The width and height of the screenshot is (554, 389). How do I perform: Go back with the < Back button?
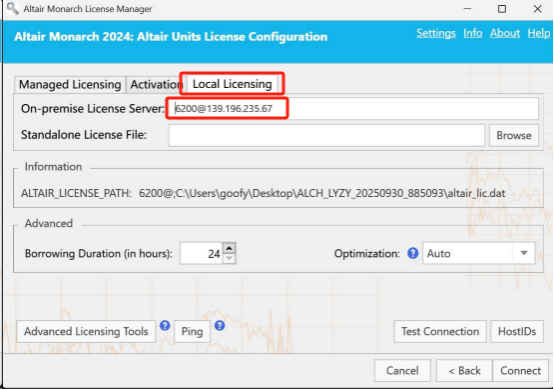(x=464, y=371)
